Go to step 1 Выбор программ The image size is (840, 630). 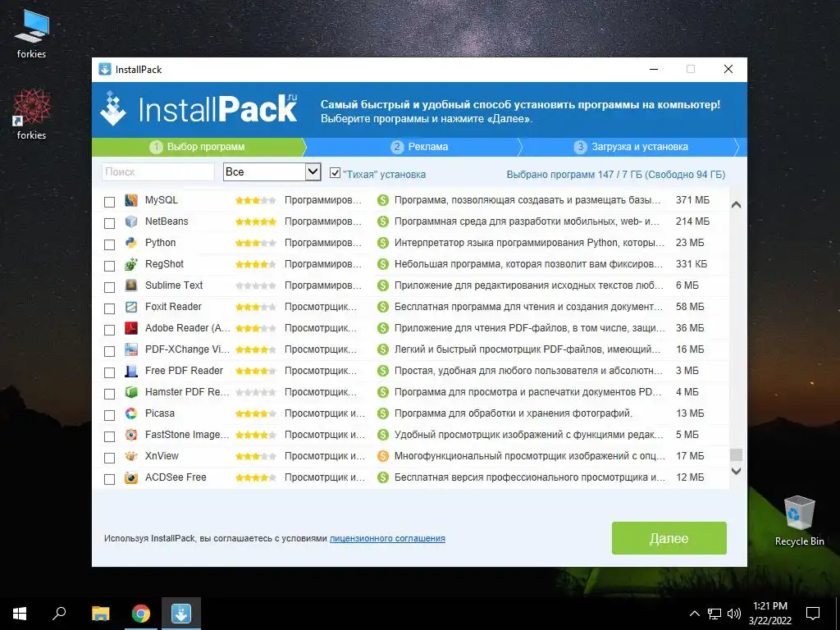pyautogui.click(x=199, y=147)
